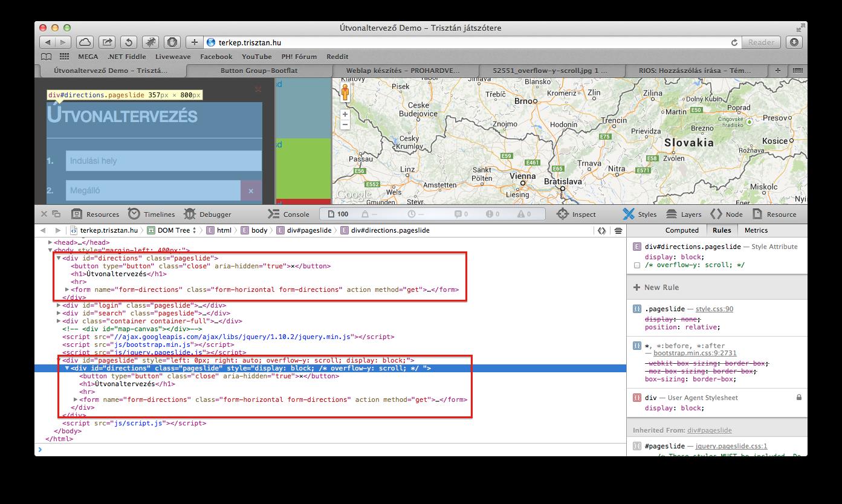Open the YouTube bookmark

click(257, 57)
